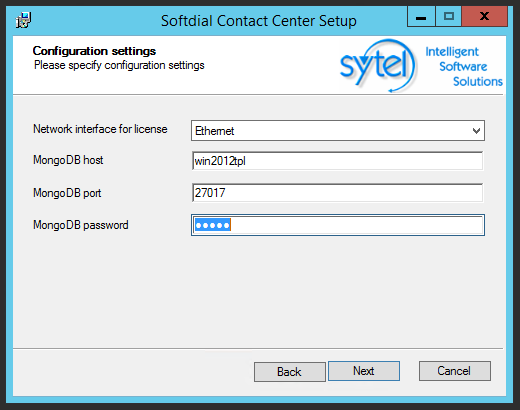Select the Ethernet combo box field

[x=338, y=131]
